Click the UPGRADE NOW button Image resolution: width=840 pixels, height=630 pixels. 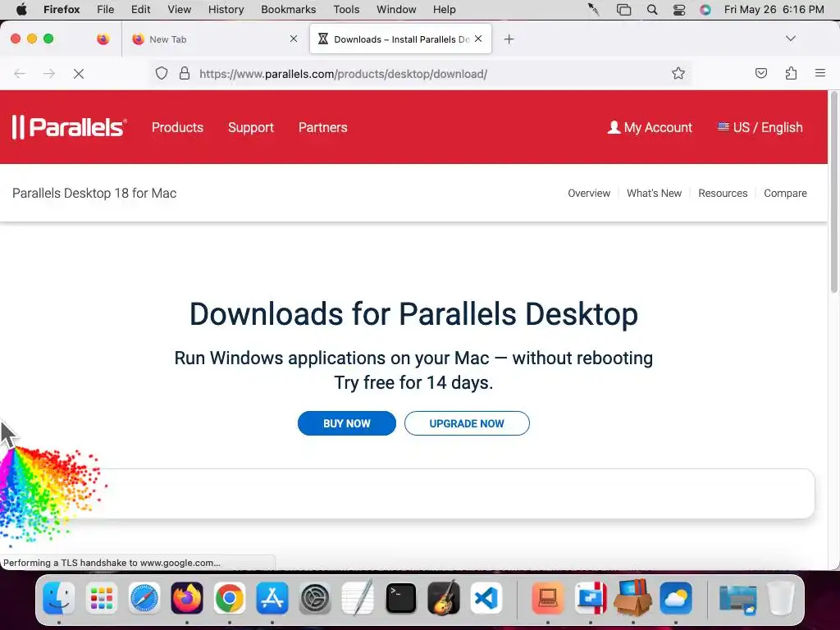click(467, 423)
